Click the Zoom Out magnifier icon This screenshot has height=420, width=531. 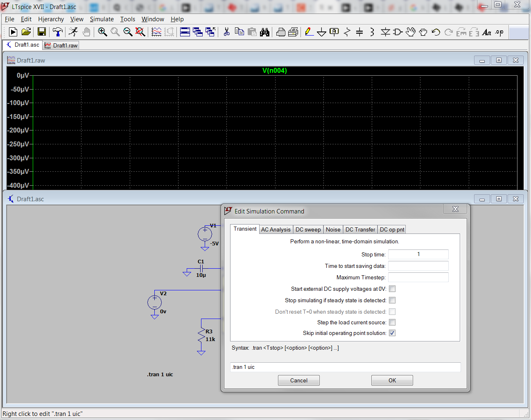click(x=128, y=32)
